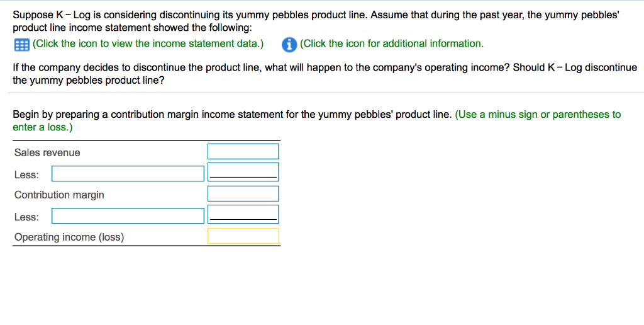Click the 'If the company decides to discontinue' question
The image size is (644, 325).
tap(325, 74)
